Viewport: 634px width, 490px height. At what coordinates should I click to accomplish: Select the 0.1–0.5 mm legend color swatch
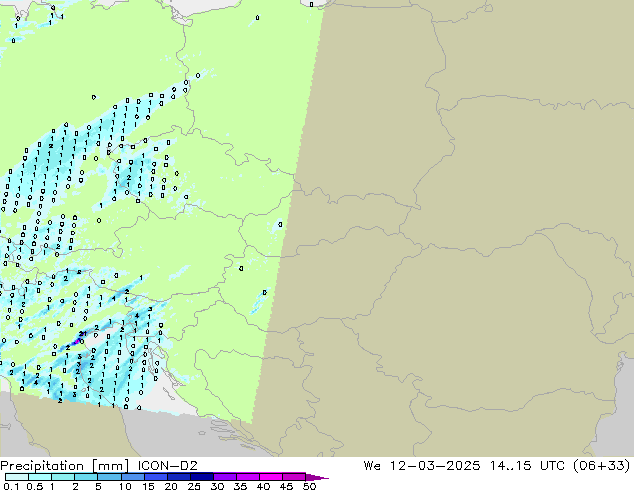17,477
